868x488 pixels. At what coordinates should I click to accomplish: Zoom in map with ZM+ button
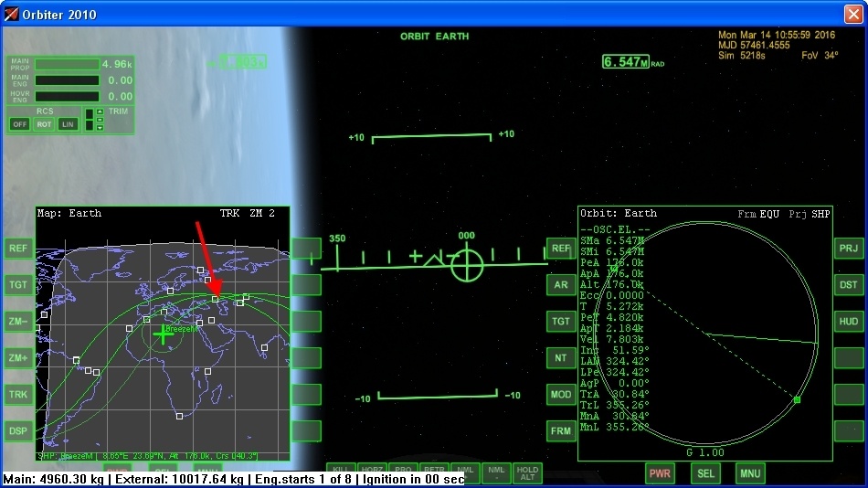17,358
